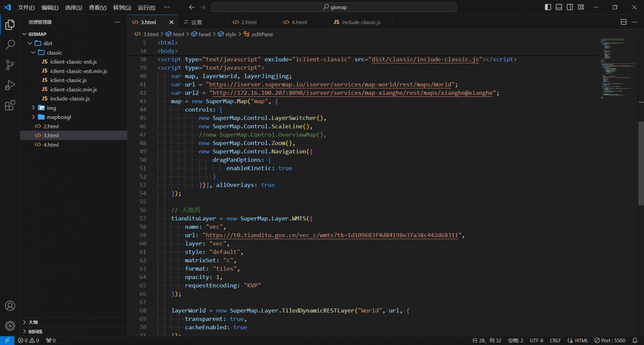644x345 pixels.
Task: Show more menu items via title bar ellipsis
Action: 167,7
